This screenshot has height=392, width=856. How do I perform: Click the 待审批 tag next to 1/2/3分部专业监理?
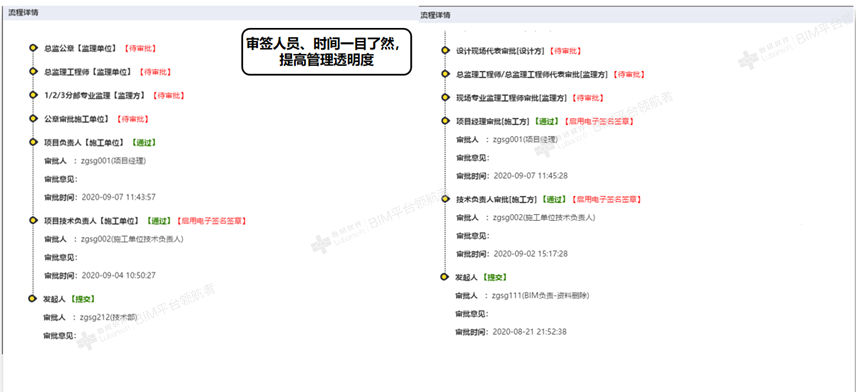pyautogui.click(x=169, y=95)
